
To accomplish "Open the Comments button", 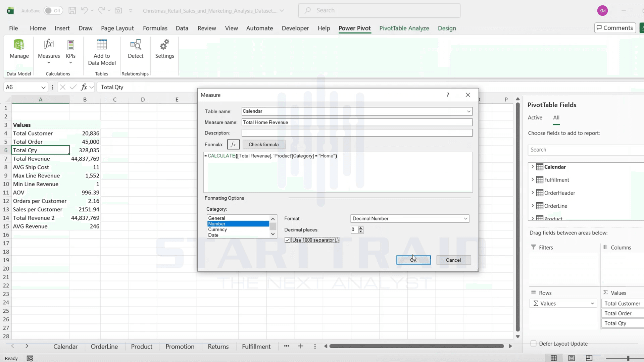I will coord(615,28).
